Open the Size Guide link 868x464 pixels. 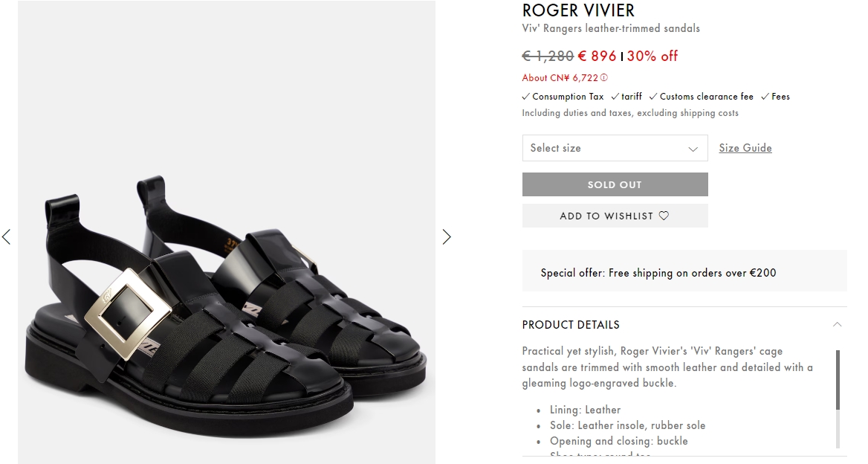tap(745, 148)
